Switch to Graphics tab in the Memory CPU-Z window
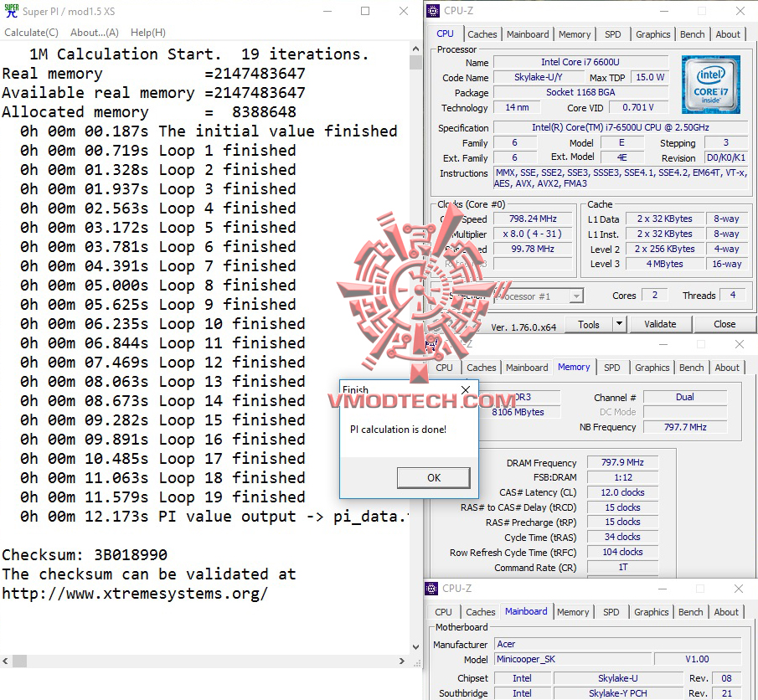 pos(652,368)
